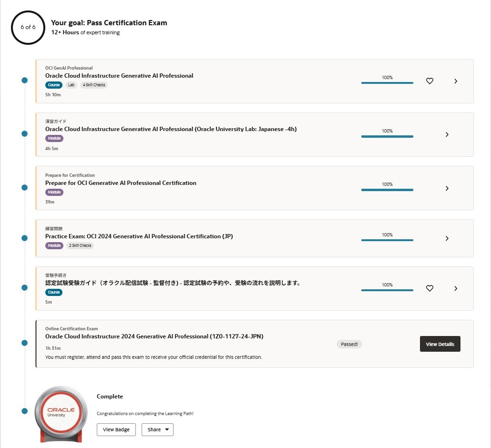Click timeline dot beside the Complete badge
This screenshot has height=448, width=491.
click(24, 411)
